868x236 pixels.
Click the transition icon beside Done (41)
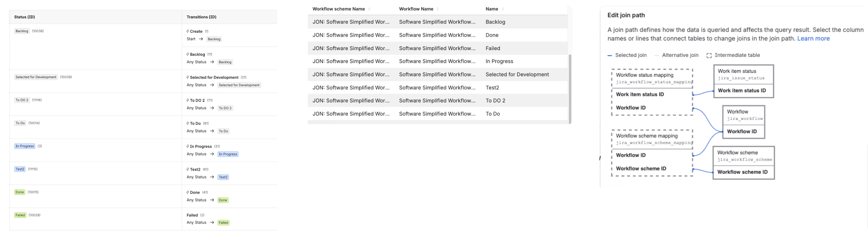pyautogui.click(x=188, y=192)
